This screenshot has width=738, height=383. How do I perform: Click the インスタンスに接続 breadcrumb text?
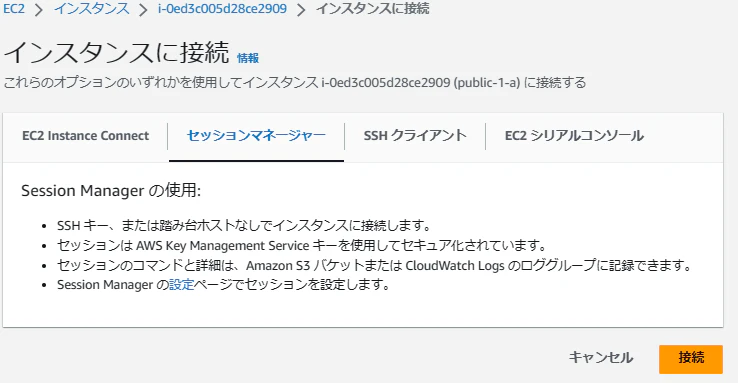coord(372,8)
